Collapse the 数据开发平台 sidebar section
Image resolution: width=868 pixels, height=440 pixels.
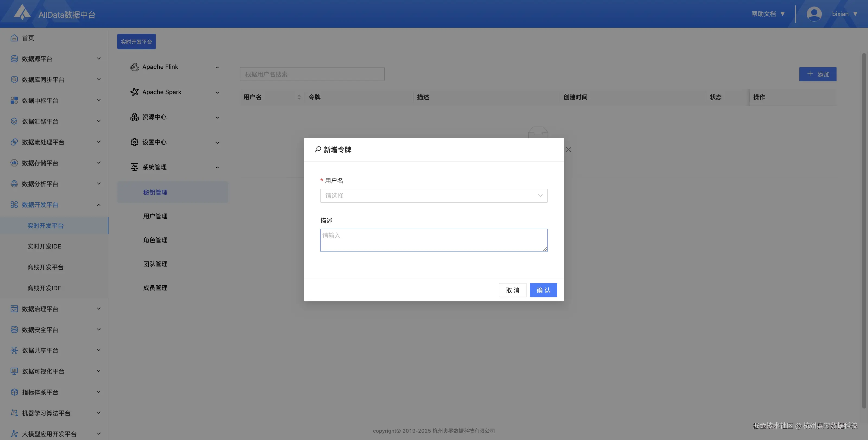(x=98, y=205)
